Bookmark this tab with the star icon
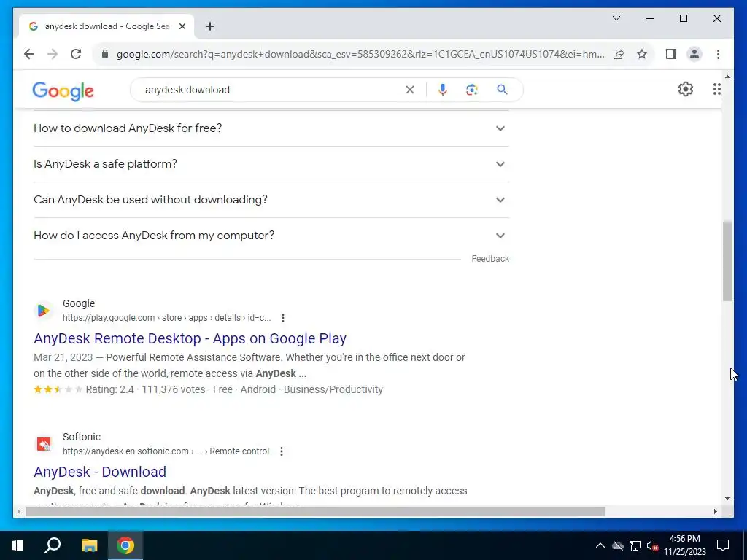 pos(642,54)
